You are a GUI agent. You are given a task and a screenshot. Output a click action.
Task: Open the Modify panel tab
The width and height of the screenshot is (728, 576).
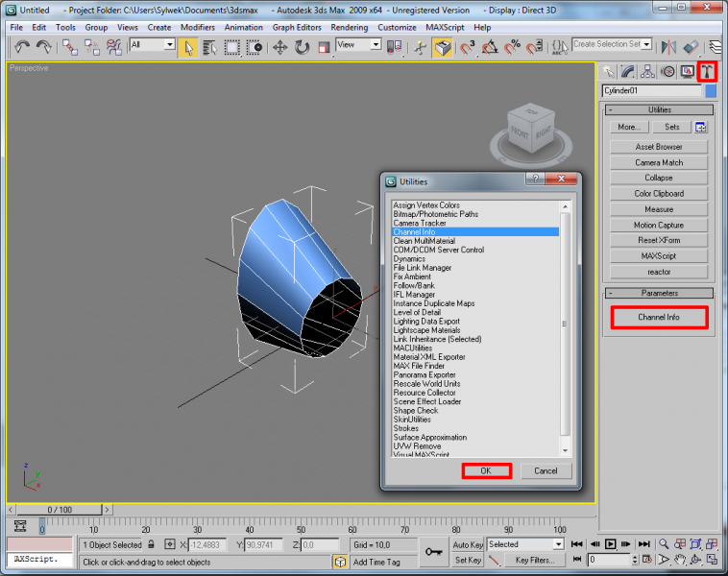628,72
